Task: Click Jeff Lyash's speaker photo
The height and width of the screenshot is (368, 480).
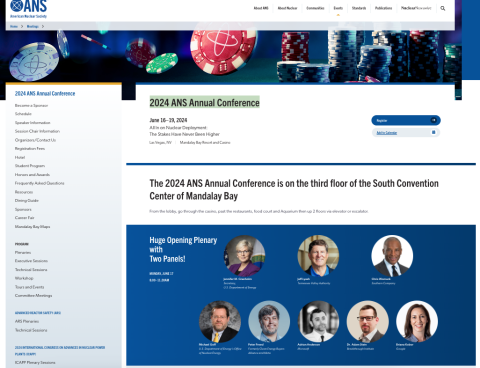Action: point(318,256)
